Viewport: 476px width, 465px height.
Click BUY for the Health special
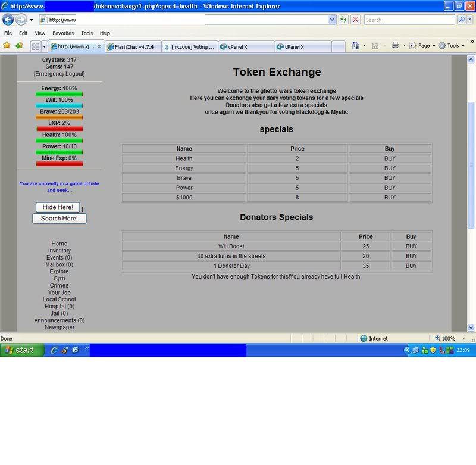[390, 158]
